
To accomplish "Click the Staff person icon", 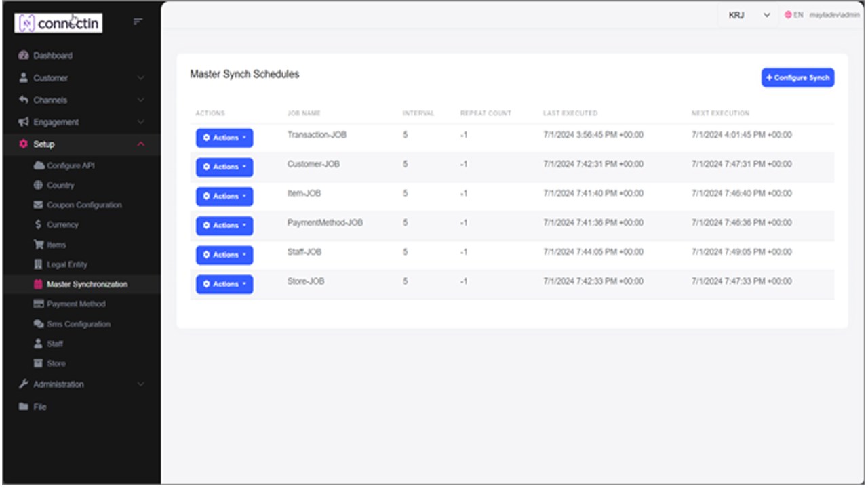I will [x=38, y=344].
